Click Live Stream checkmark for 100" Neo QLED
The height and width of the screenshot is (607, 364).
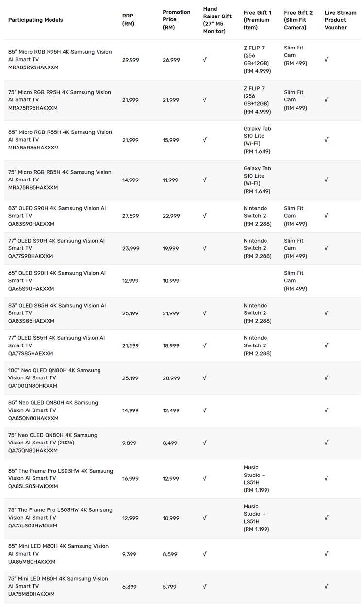(x=326, y=378)
